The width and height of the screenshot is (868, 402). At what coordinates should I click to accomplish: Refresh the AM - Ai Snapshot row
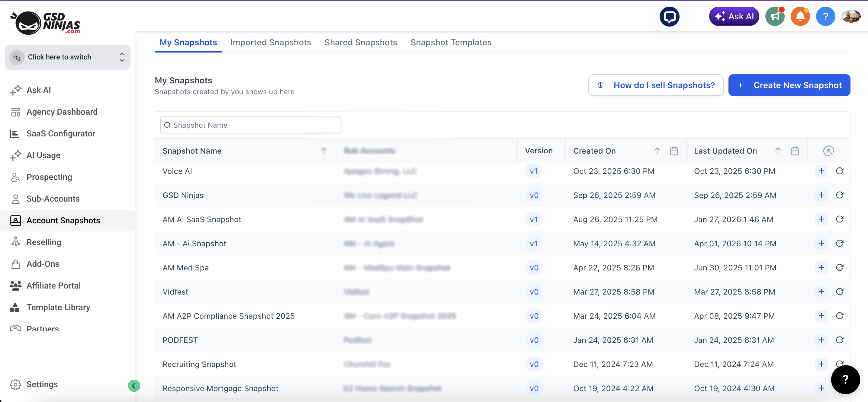tap(839, 244)
